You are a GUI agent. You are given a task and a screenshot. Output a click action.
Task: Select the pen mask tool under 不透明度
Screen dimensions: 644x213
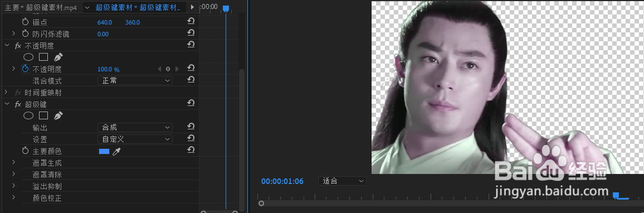(58, 57)
